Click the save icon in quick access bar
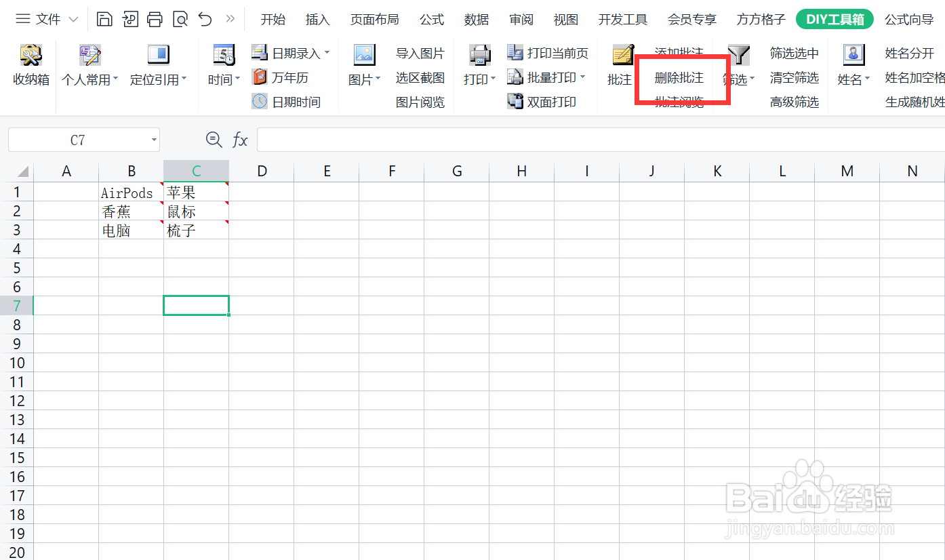 click(104, 19)
